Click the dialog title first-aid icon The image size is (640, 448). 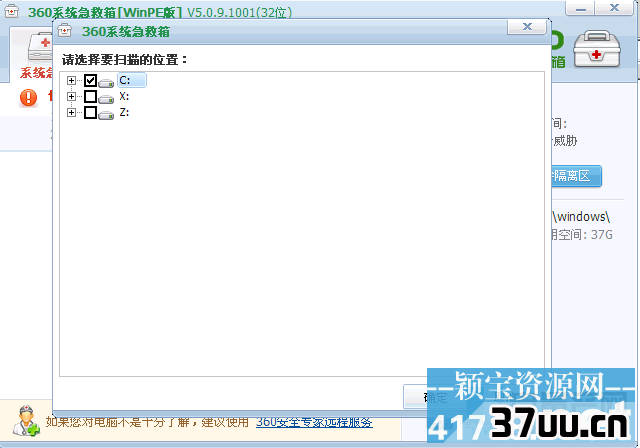pyautogui.click(x=64, y=31)
